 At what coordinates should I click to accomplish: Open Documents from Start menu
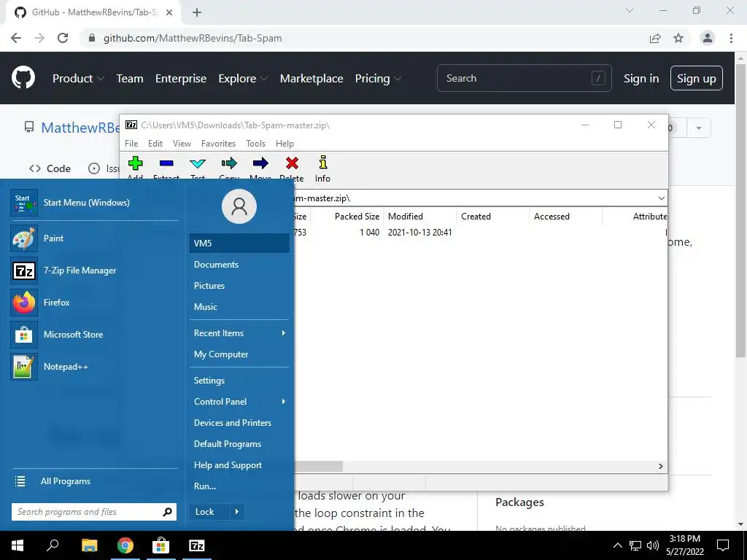(239, 264)
